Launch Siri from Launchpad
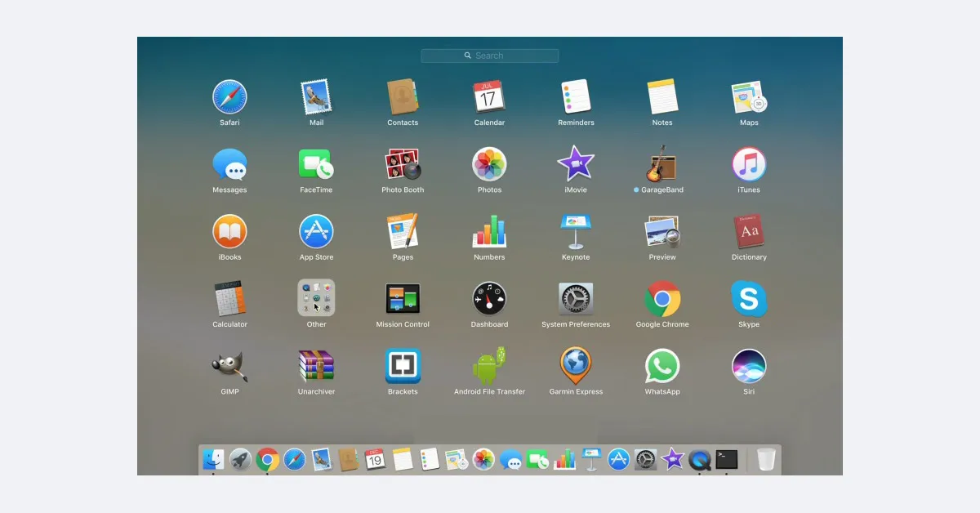Viewport: 980px width, 513px height. coord(749,366)
